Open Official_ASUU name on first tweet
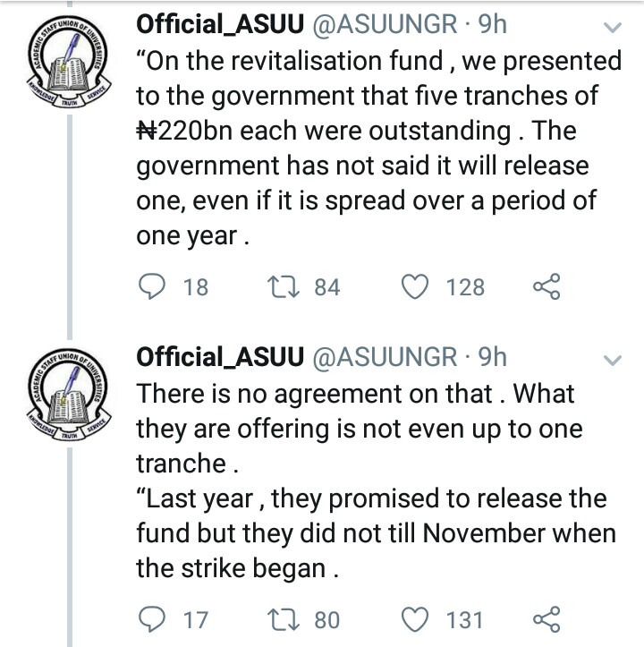Image resolution: width=644 pixels, height=647 pixels. (220, 24)
